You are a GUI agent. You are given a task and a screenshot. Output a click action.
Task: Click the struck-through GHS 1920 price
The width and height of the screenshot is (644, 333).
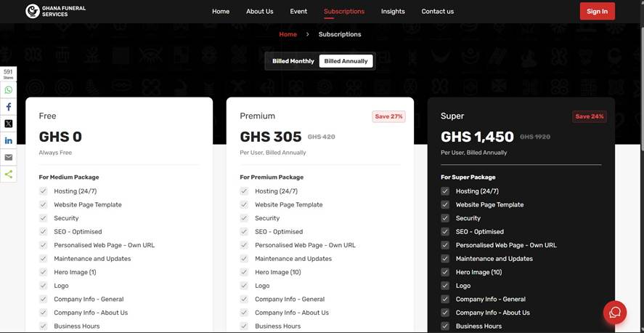tap(535, 137)
